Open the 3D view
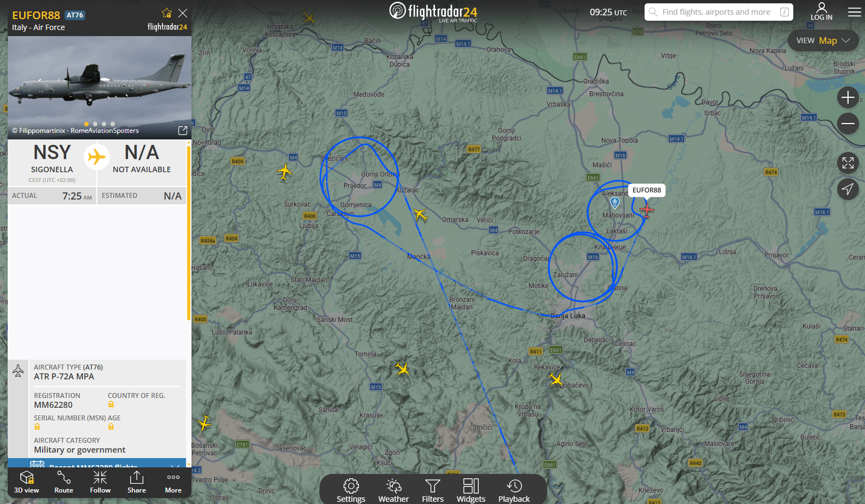 point(26,482)
